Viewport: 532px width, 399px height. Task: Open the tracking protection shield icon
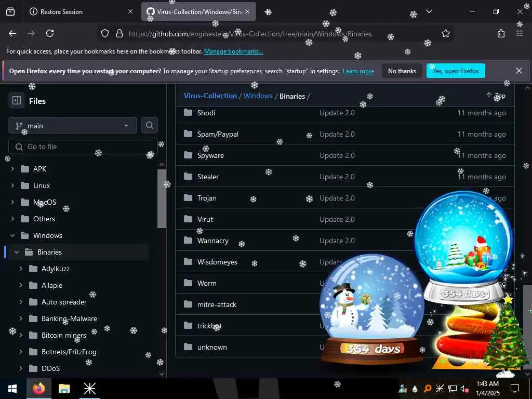coord(105,33)
